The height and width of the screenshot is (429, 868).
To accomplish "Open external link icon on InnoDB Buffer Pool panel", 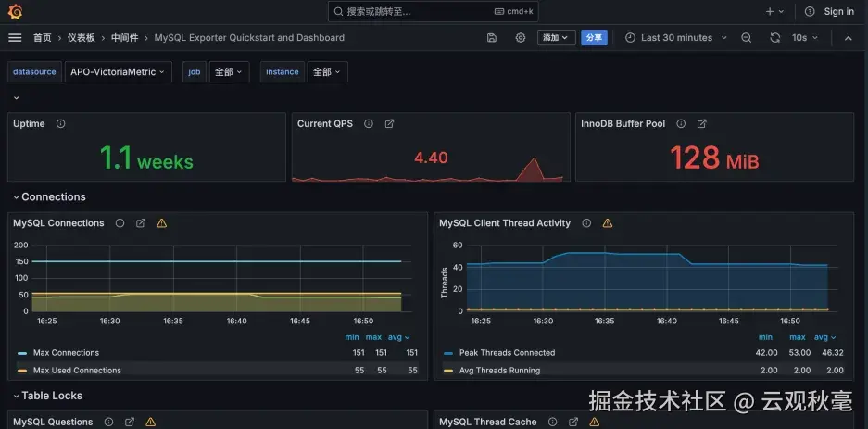I will pos(702,124).
